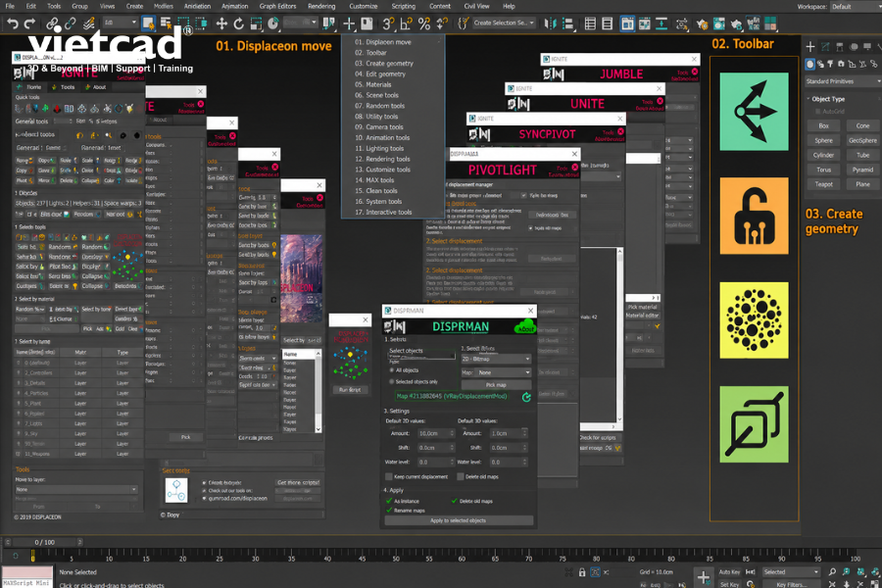Select the Geometry sphere category icon

pyautogui.click(x=810, y=64)
